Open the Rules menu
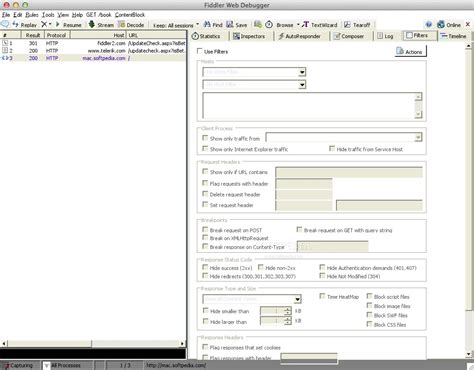This screenshot has width=474, height=370. [x=32, y=15]
